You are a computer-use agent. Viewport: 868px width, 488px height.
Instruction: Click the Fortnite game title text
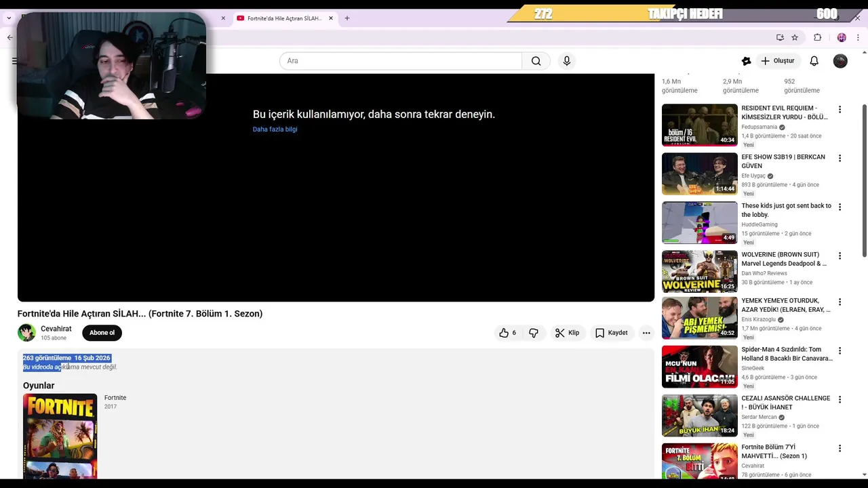[x=115, y=398]
